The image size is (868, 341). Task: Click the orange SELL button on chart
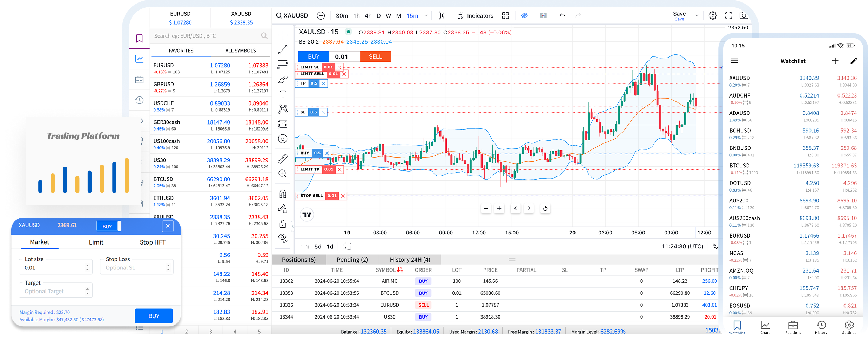[375, 56]
